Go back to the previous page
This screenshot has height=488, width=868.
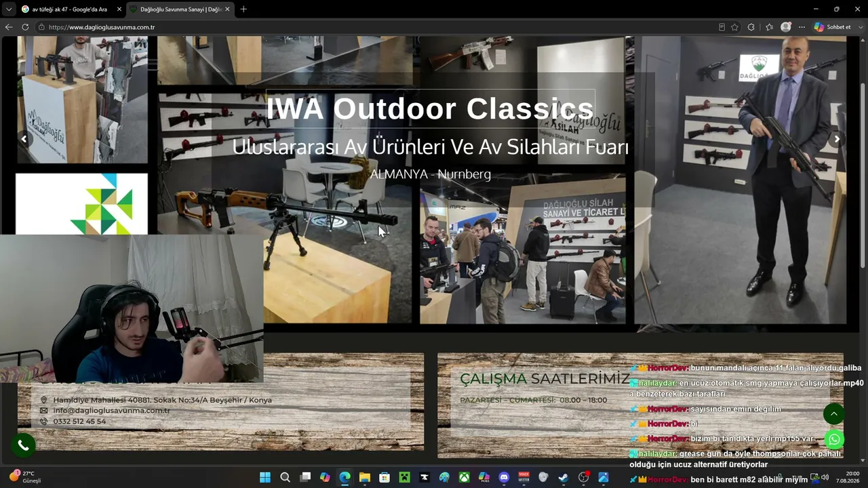tap(9, 27)
